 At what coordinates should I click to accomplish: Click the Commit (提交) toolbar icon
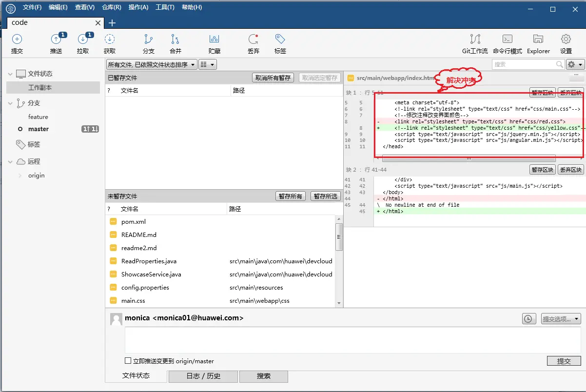tap(17, 39)
